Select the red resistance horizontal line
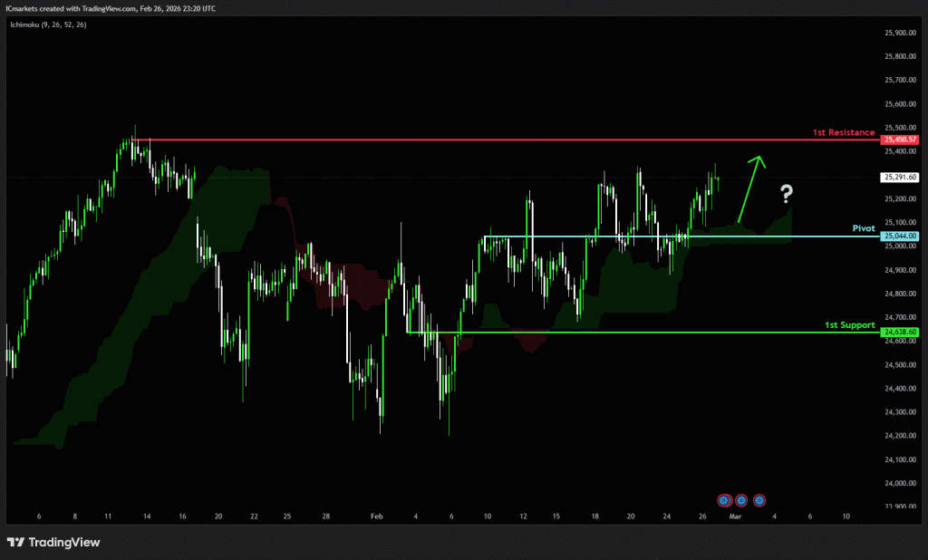 click(498, 140)
